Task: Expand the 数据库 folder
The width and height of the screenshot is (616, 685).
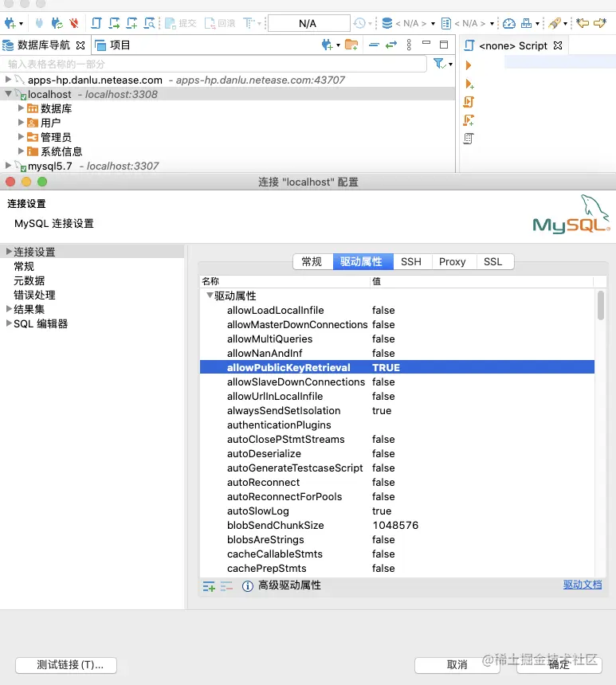Action: click(21, 108)
